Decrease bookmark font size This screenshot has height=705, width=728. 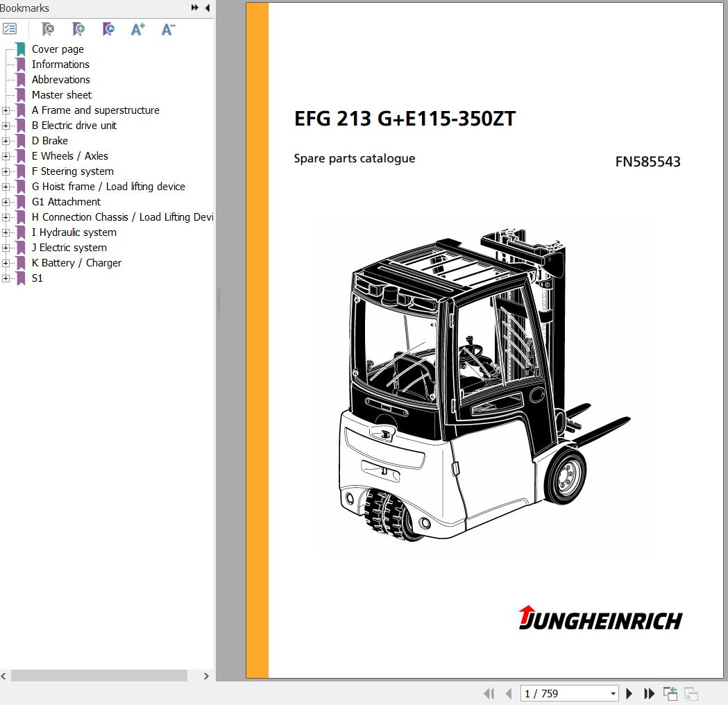[168, 29]
